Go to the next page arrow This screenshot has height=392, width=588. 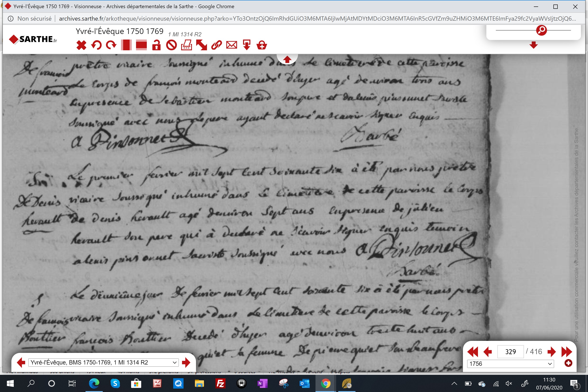click(551, 352)
